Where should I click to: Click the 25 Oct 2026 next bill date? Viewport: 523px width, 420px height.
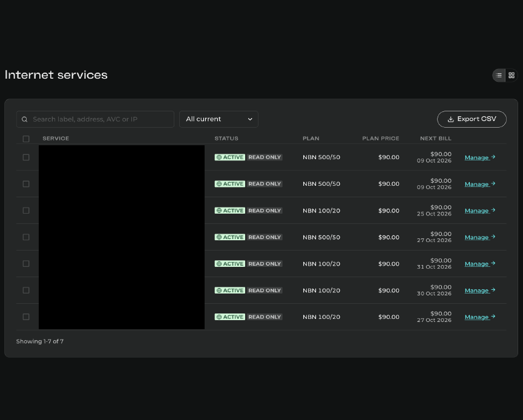pos(434,214)
